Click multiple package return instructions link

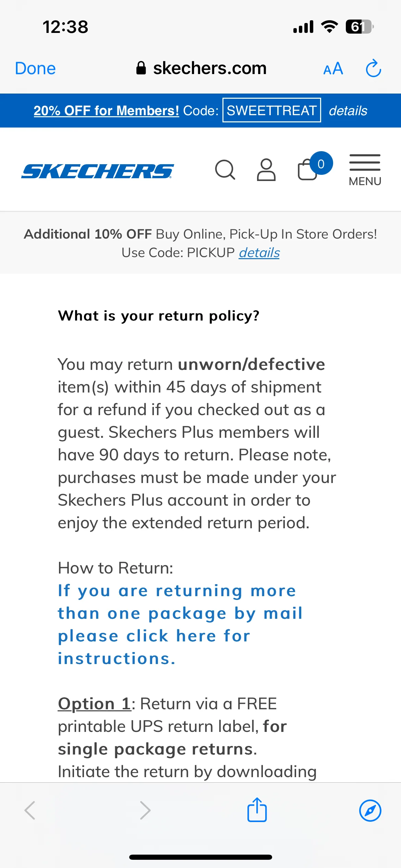point(180,624)
